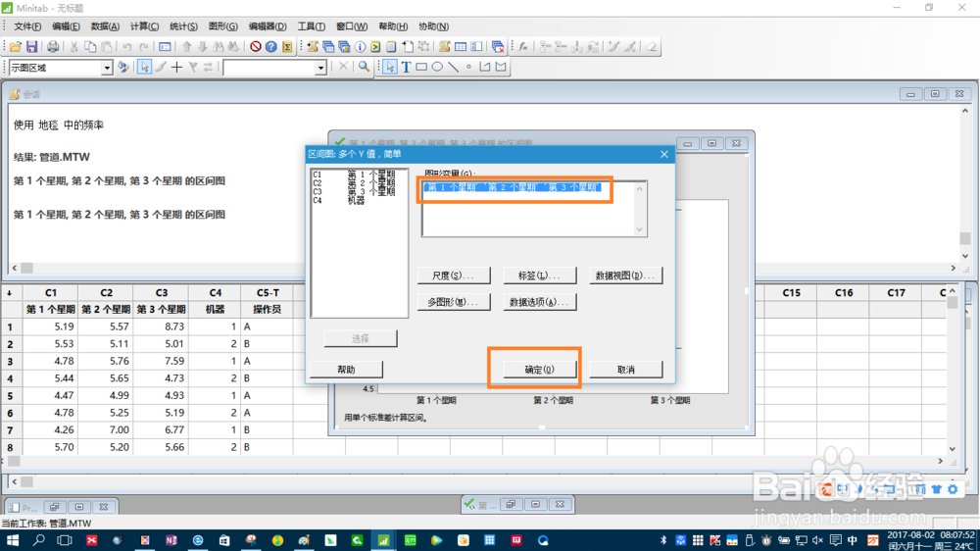980x551 pixels.
Task: Open 帮助(H) menu
Action: 393,26
